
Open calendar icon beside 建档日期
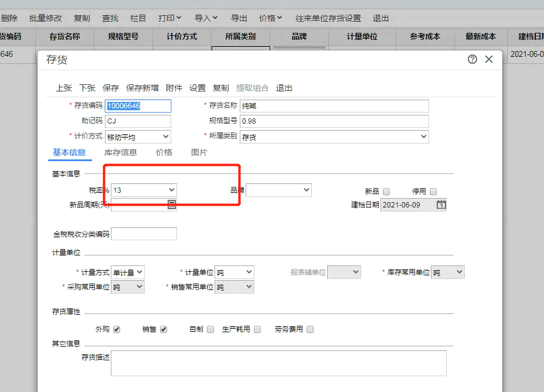point(441,204)
